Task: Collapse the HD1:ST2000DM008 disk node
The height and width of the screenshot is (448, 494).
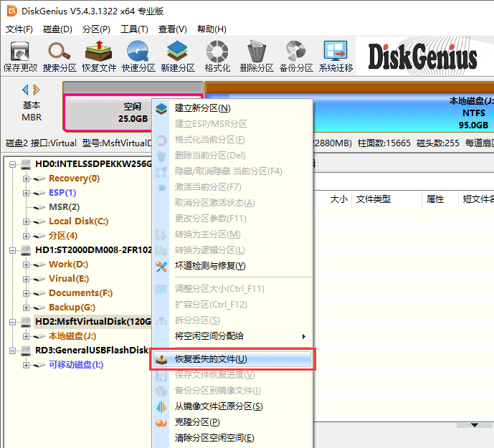Action: tap(12, 250)
